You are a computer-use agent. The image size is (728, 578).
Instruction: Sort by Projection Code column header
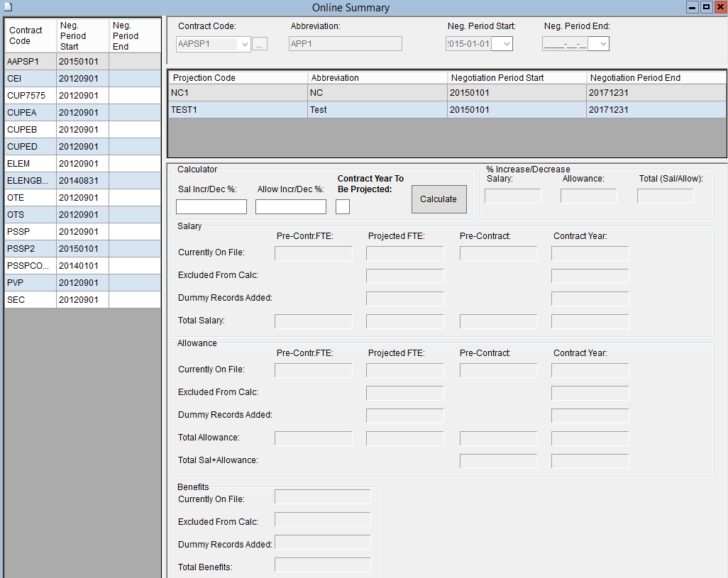238,77
